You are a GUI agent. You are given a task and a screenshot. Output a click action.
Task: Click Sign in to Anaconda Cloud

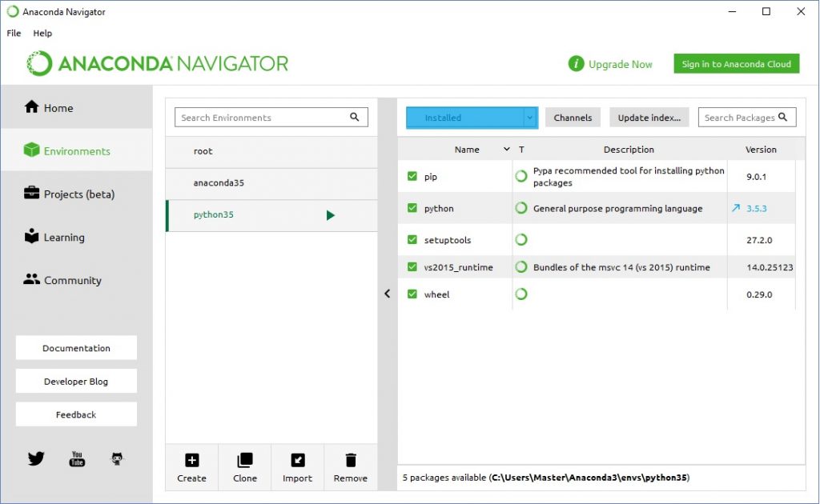coord(736,64)
